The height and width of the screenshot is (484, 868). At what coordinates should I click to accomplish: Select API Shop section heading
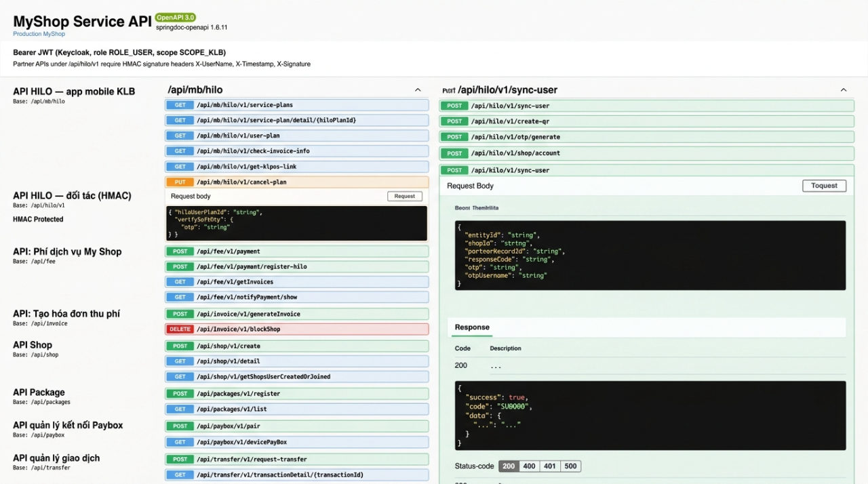pos(33,345)
